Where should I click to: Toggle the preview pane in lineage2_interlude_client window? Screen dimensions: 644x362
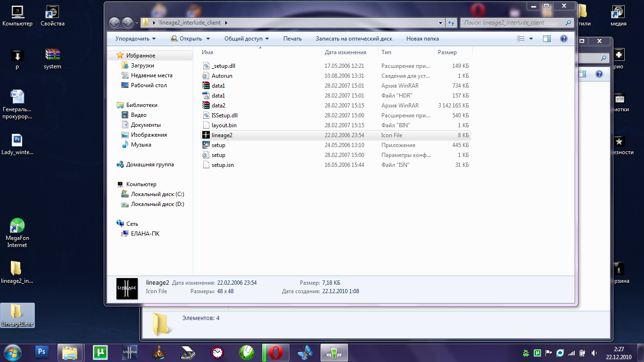(547, 39)
